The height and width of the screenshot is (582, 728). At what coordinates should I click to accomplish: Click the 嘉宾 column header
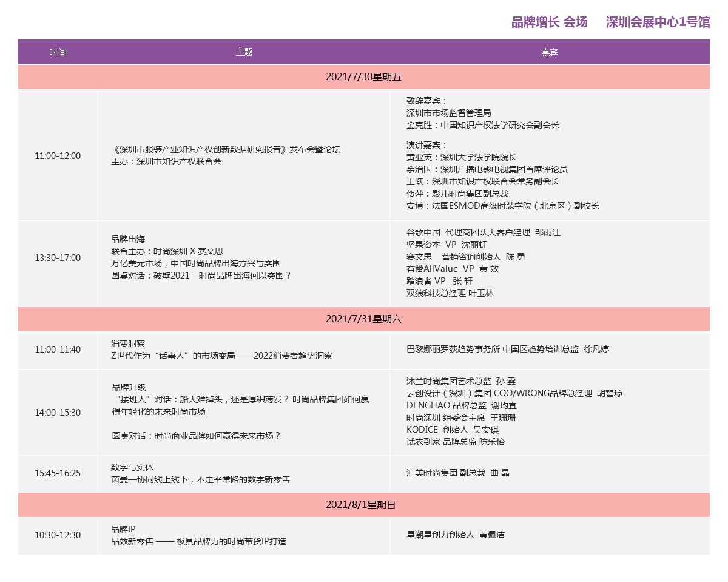point(550,52)
